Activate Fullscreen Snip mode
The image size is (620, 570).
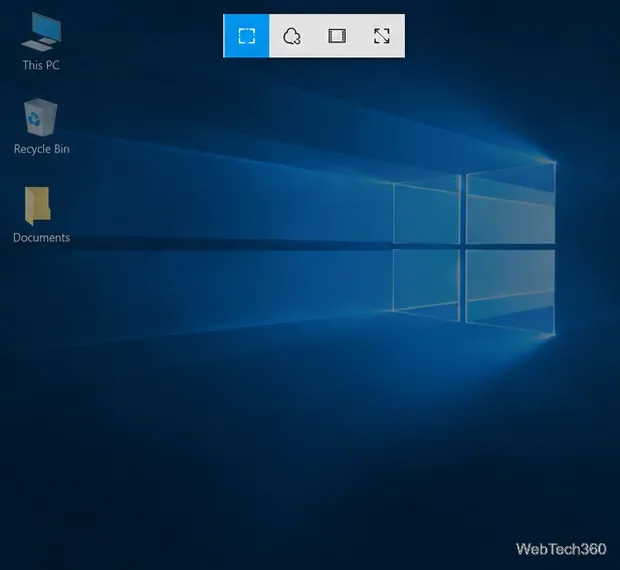tap(382, 36)
